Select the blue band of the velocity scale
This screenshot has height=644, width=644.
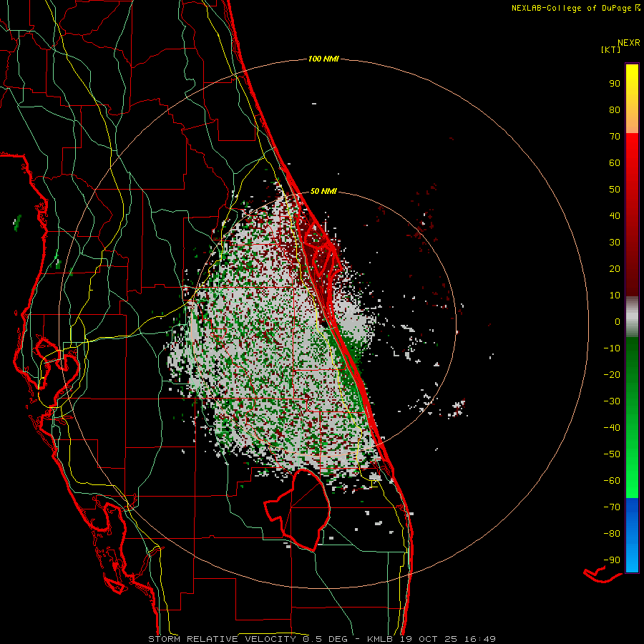coord(632,535)
